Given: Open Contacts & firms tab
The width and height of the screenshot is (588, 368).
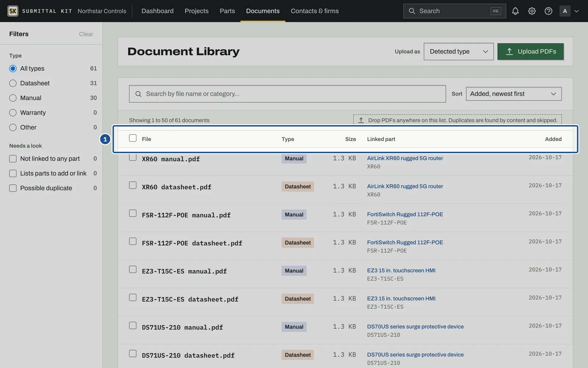Looking at the screenshot, I should tap(315, 11).
